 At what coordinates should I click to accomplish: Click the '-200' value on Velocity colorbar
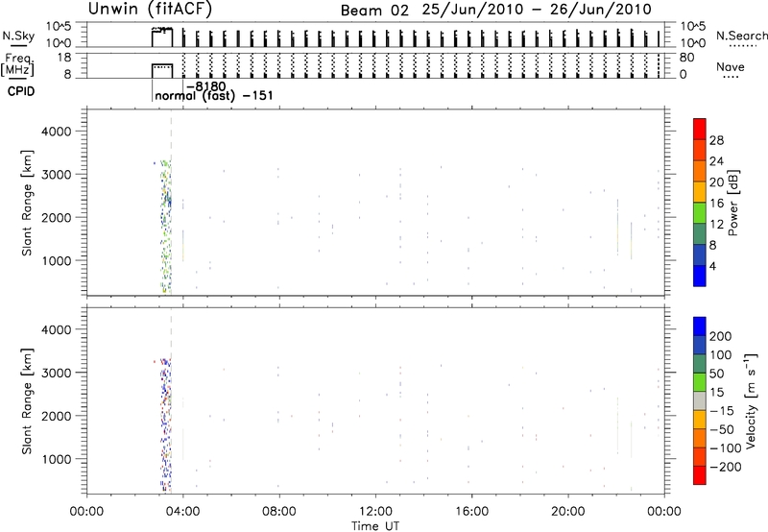pyautogui.click(x=726, y=467)
